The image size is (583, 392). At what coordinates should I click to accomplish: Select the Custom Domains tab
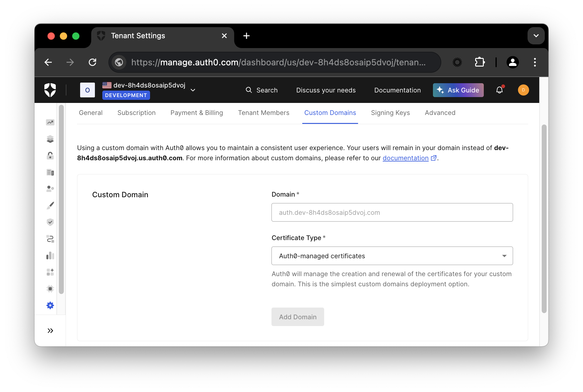click(330, 113)
